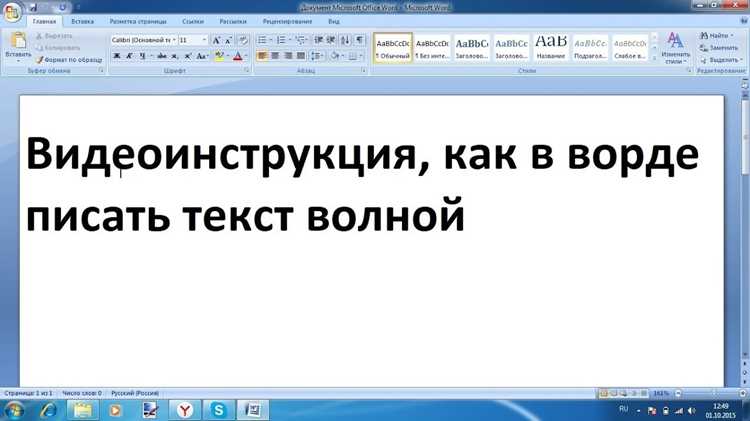
Task: Clear formatting with eraser icon
Action: coord(243,41)
